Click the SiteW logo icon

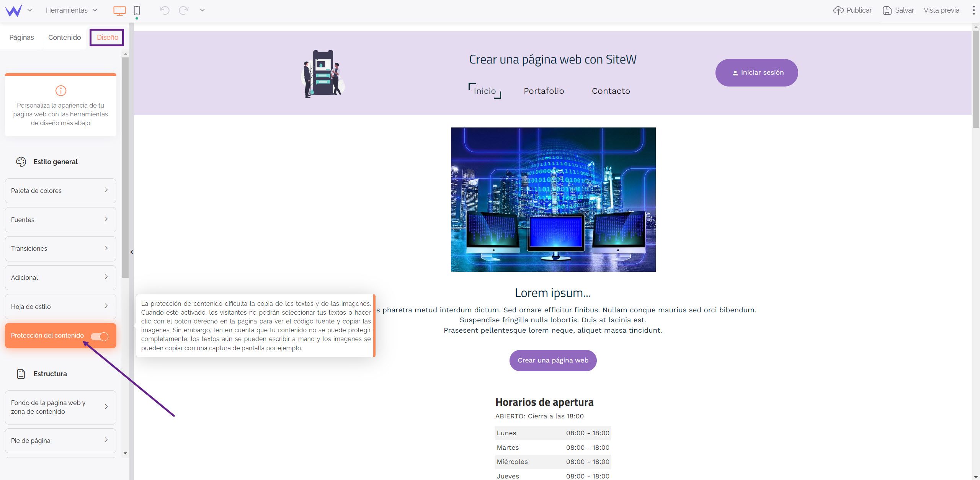coord(14,10)
